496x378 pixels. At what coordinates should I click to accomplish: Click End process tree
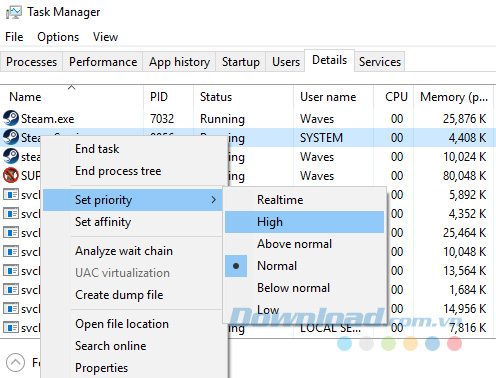point(133,171)
